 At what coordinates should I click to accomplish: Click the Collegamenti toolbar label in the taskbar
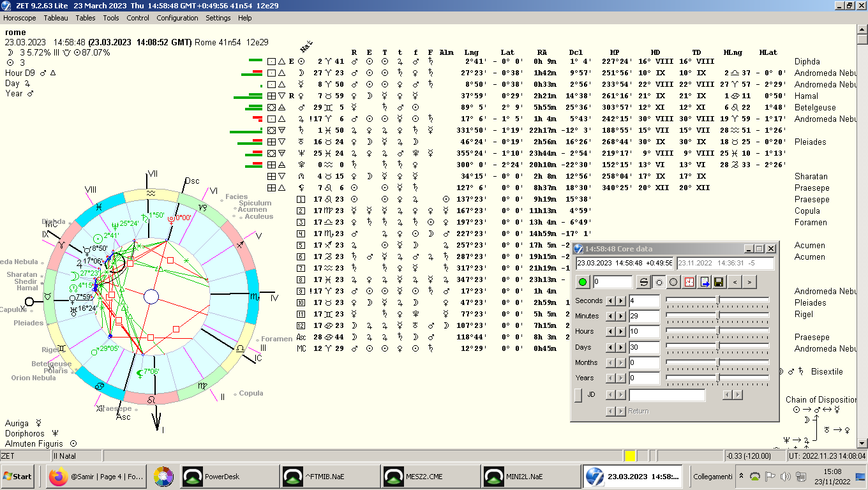(x=712, y=477)
